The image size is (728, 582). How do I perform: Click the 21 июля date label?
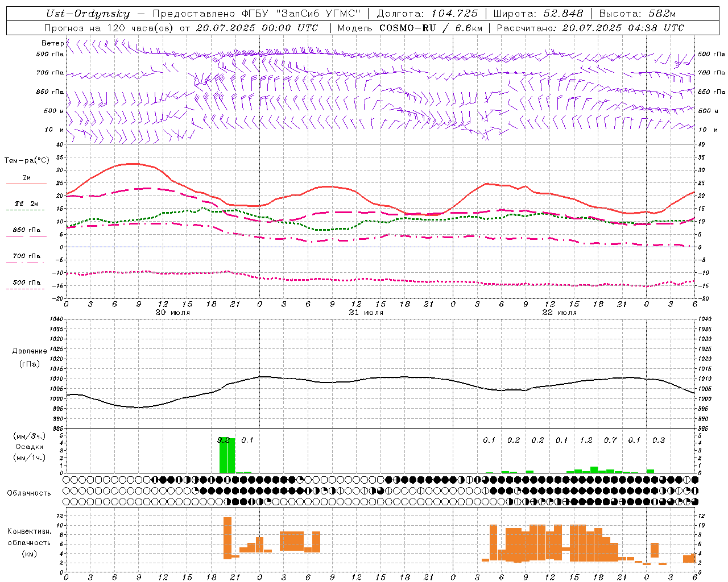tap(366, 312)
